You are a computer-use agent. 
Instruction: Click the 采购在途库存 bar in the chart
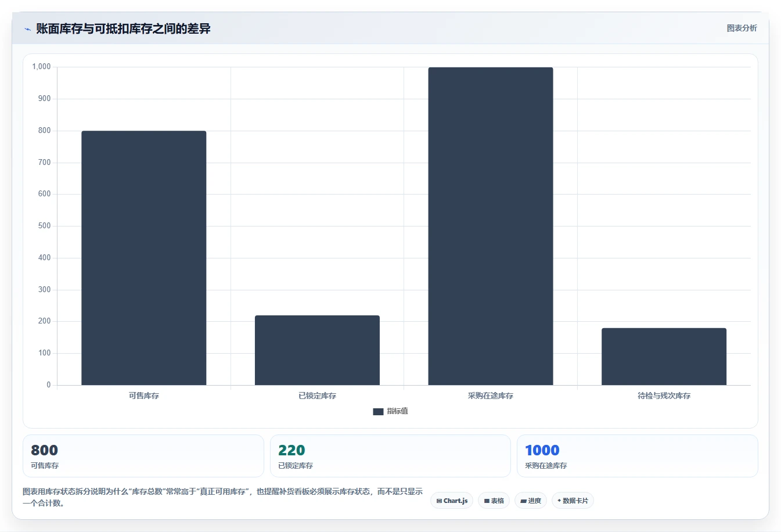point(491,227)
